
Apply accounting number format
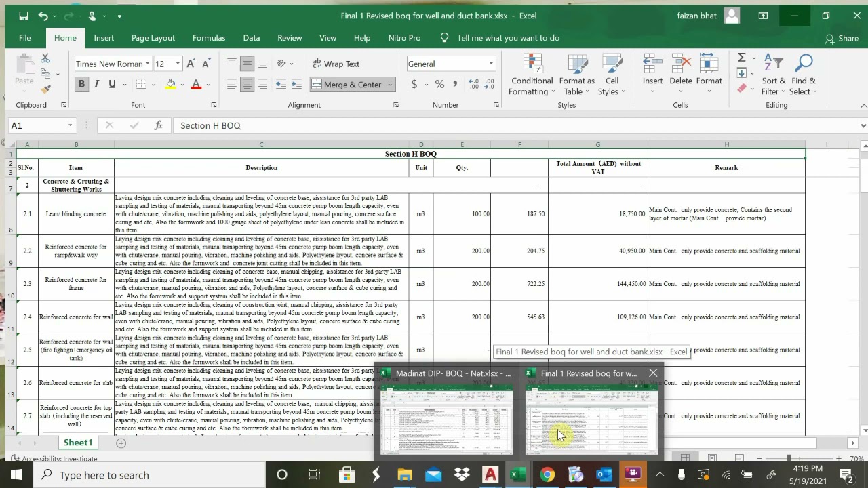414,84
